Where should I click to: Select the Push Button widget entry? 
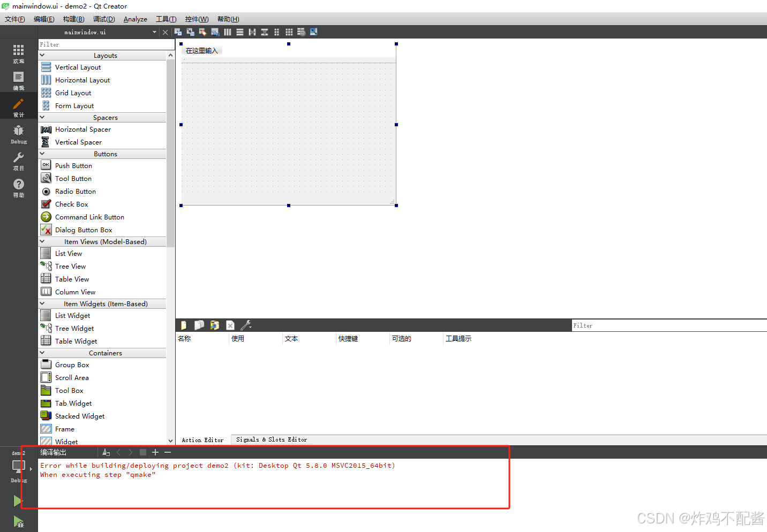[72, 165]
